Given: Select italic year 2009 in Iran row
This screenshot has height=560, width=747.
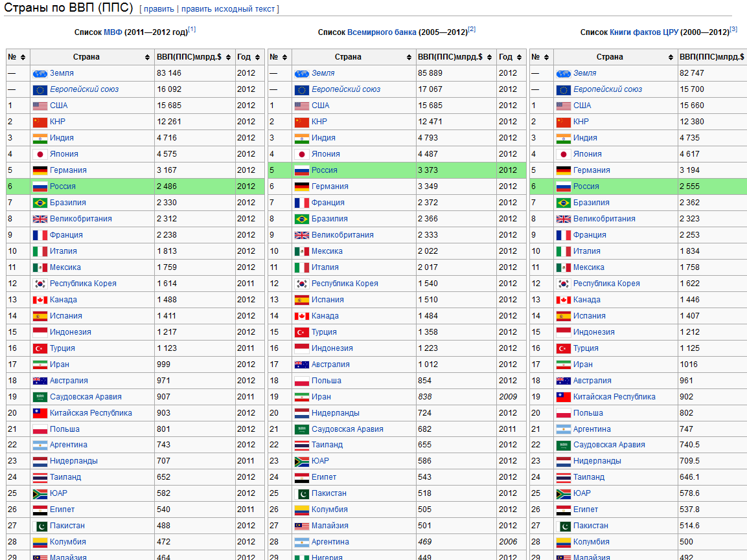Looking at the screenshot, I should [508, 397].
